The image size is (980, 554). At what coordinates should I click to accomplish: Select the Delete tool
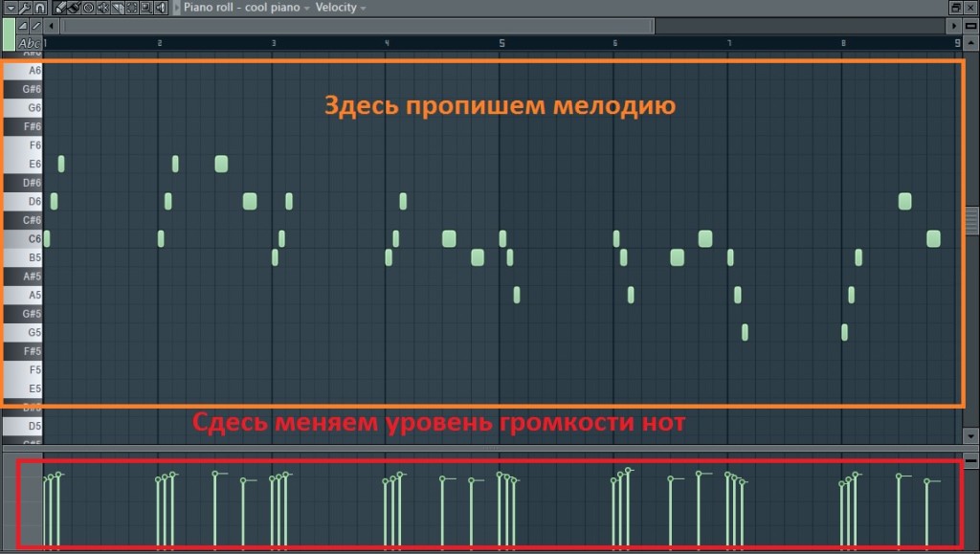coord(88,7)
